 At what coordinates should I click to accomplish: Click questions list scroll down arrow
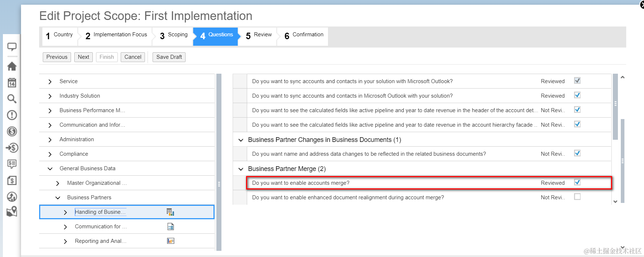tap(615, 201)
